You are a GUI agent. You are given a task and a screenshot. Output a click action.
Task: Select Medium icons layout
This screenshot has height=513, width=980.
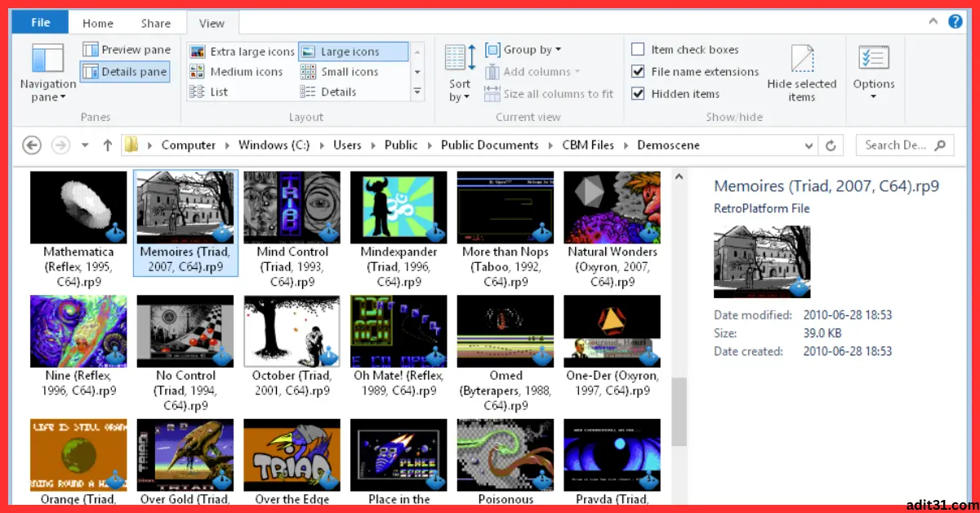[x=237, y=72]
